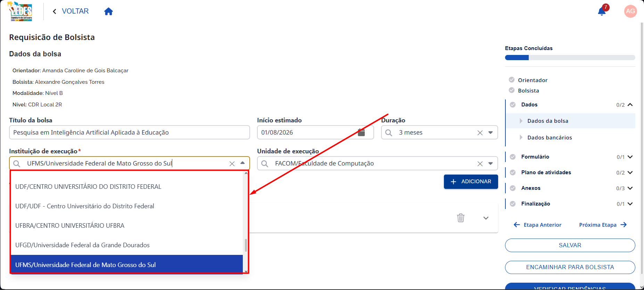644x290 pixels.
Task: Click the search icon in Instituição de execução
Action: [17, 164]
